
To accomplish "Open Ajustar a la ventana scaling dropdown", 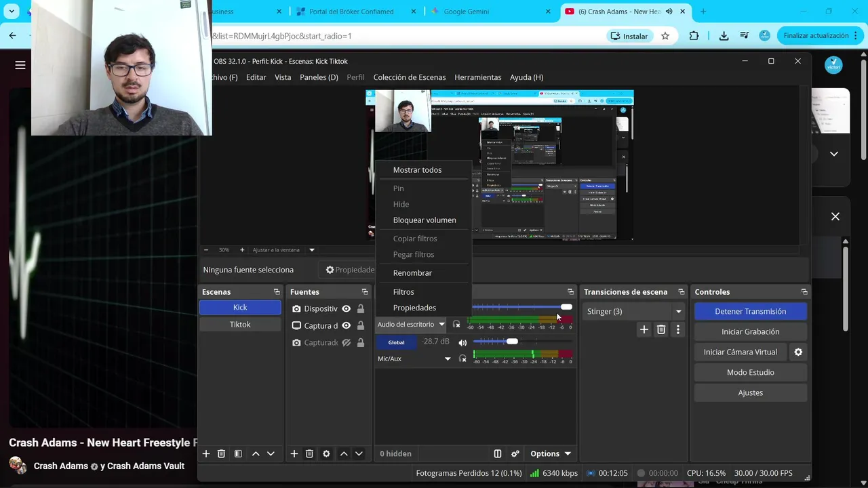I will pos(312,249).
